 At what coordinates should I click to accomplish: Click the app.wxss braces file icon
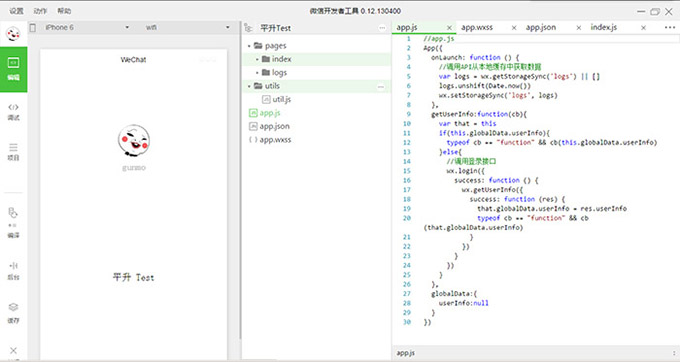pos(253,140)
